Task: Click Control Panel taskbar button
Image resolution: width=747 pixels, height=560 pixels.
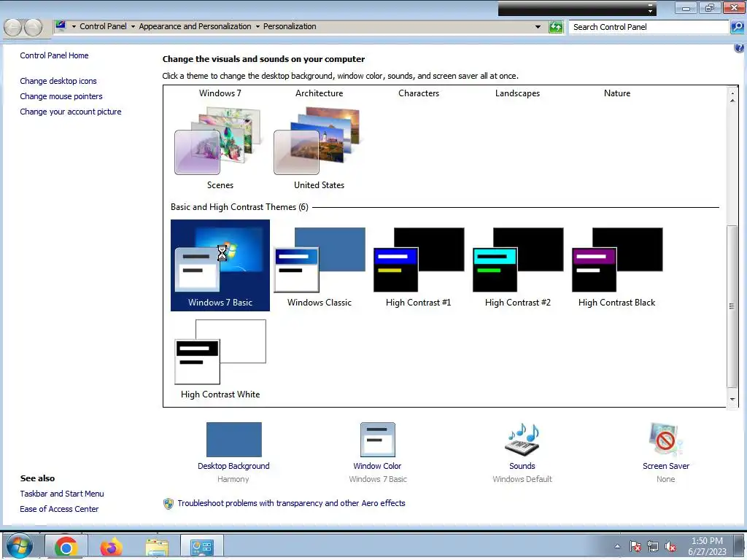Action: [x=202, y=547]
